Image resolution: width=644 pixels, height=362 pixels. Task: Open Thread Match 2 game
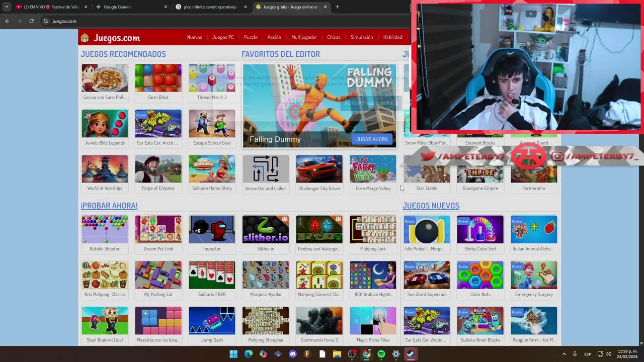pyautogui.click(x=212, y=82)
